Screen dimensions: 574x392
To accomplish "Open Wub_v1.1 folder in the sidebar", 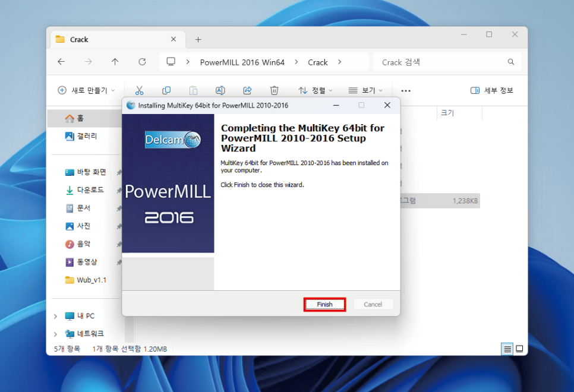I will [86, 280].
